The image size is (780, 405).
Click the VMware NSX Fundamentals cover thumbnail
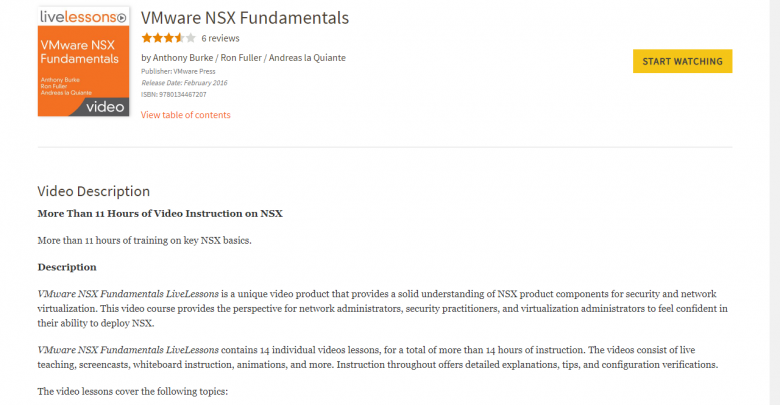(84, 62)
